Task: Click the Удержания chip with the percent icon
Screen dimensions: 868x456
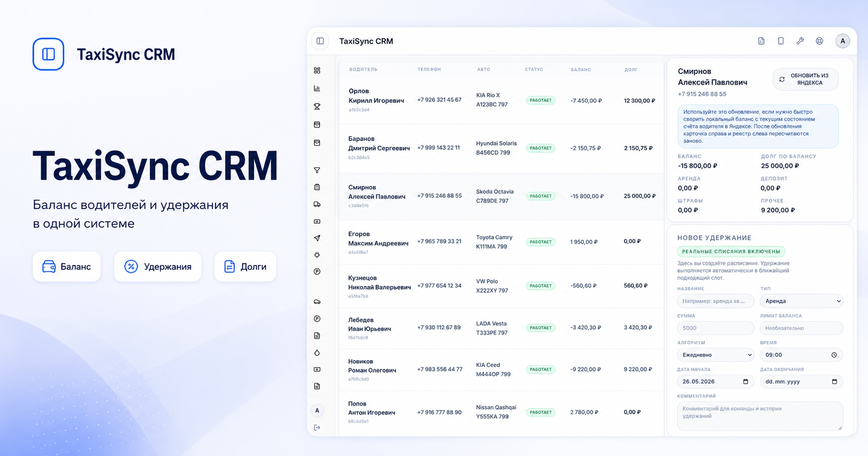Action: [x=157, y=266]
